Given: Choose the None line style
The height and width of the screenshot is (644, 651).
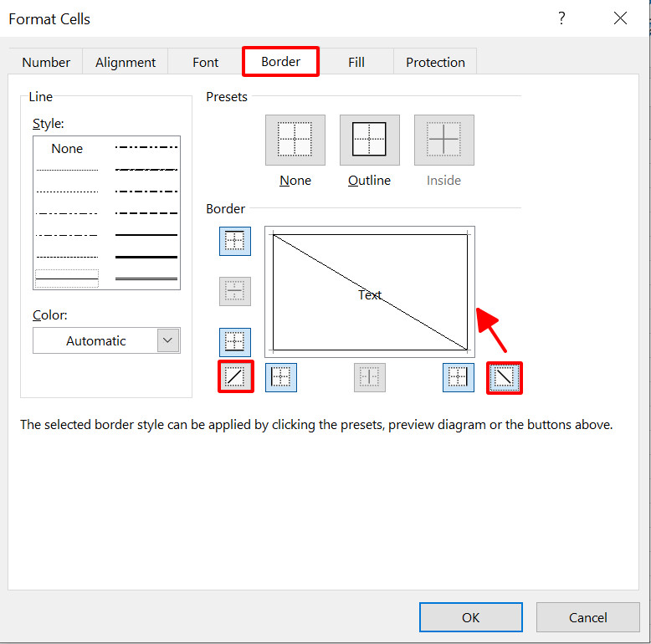Looking at the screenshot, I should (67, 149).
